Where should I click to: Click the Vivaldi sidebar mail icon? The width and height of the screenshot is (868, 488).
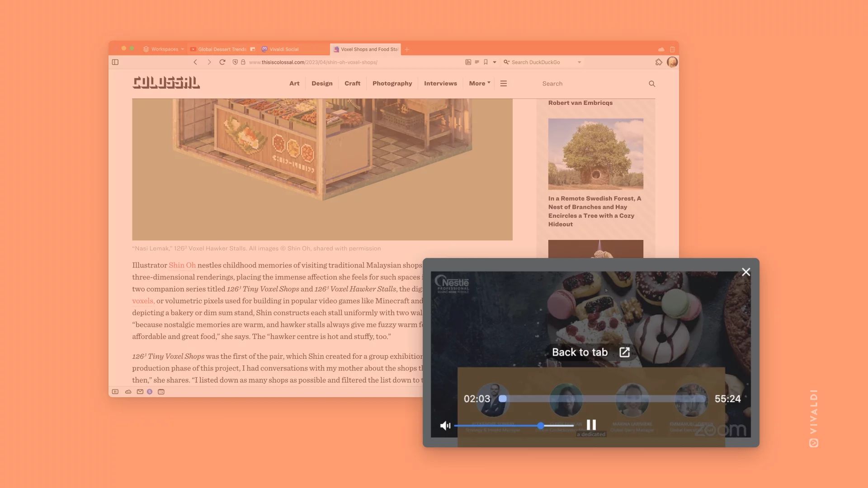point(139,391)
